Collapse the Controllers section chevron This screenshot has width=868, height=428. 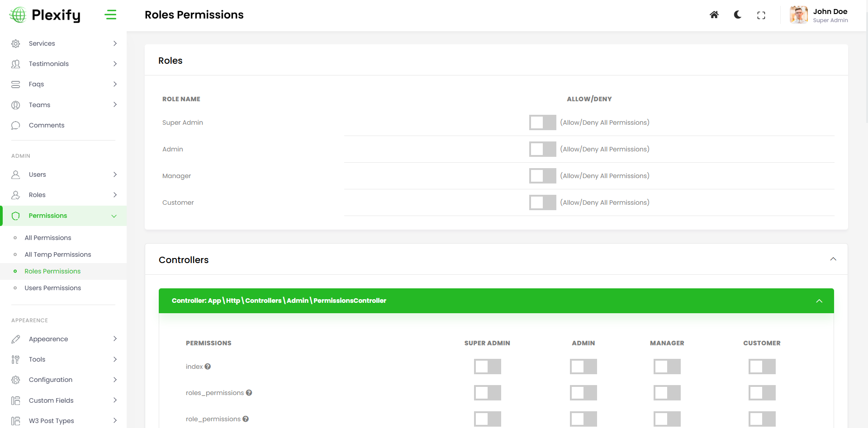833,259
